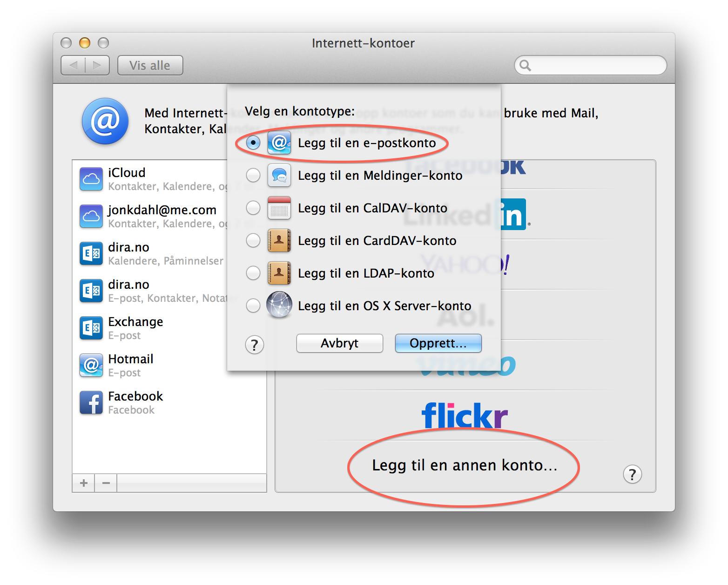Go forward with the right arrow
Image resolution: width=728 pixels, height=585 pixels.
click(97, 65)
